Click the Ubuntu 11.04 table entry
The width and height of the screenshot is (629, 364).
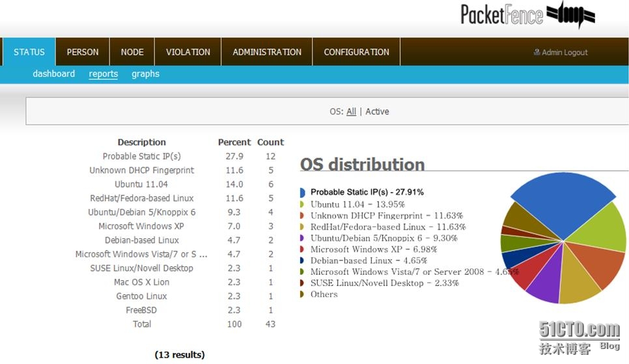point(141,184)
